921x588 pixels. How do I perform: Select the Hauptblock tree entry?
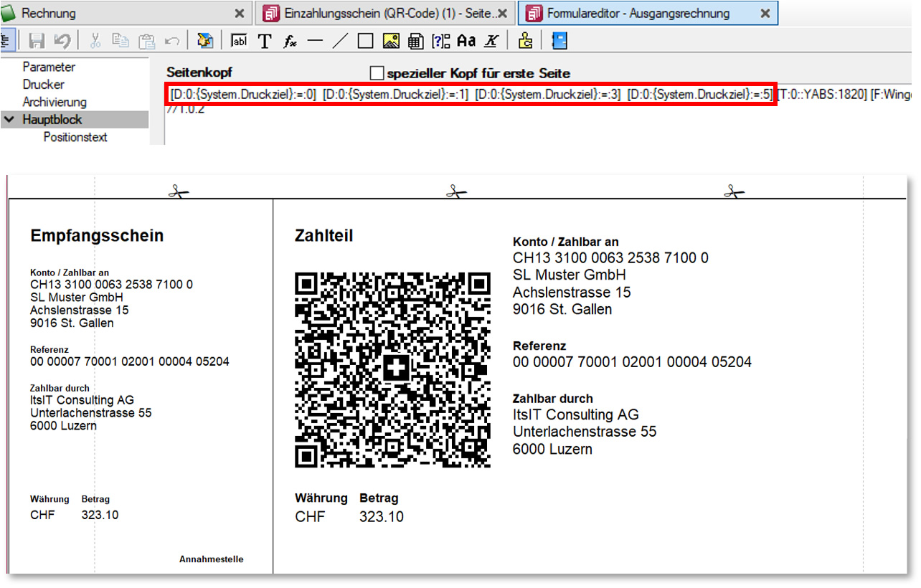point(52,120)
